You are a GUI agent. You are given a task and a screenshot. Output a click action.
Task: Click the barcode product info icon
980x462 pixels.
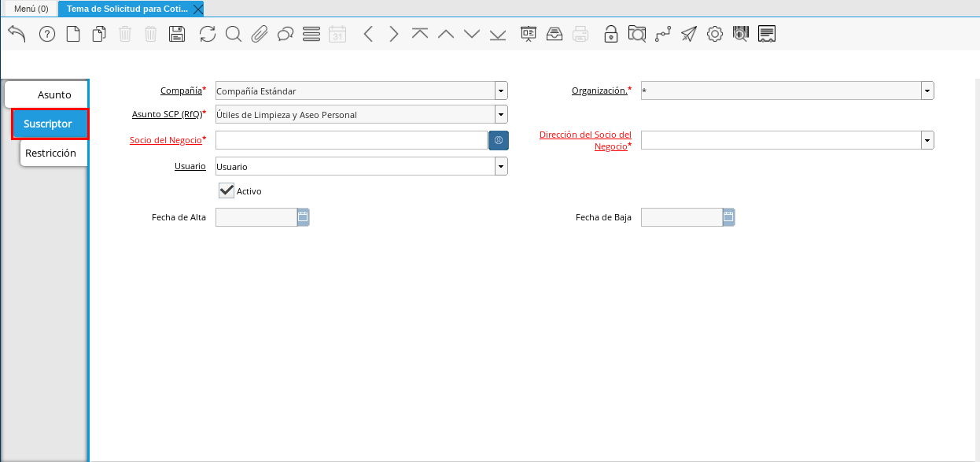tap(741, 34)
